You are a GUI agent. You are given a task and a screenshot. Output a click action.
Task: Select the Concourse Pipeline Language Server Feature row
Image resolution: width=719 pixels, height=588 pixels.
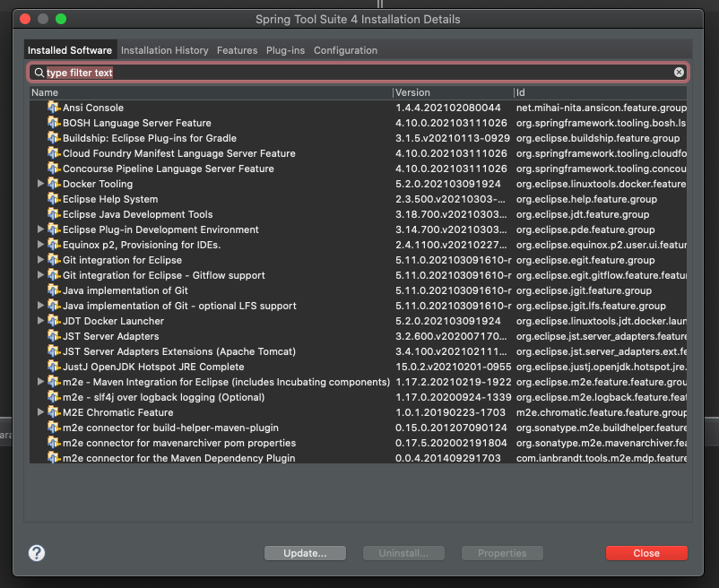358,169
